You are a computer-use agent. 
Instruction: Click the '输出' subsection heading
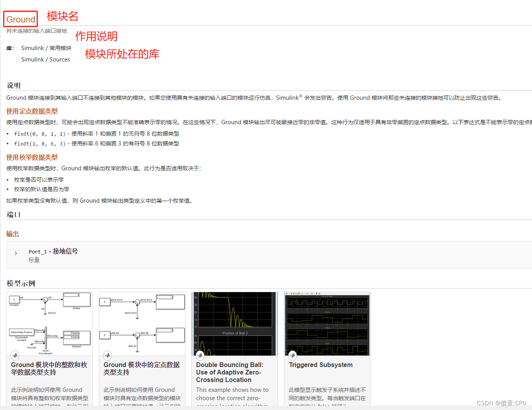(x=13, y=234)
